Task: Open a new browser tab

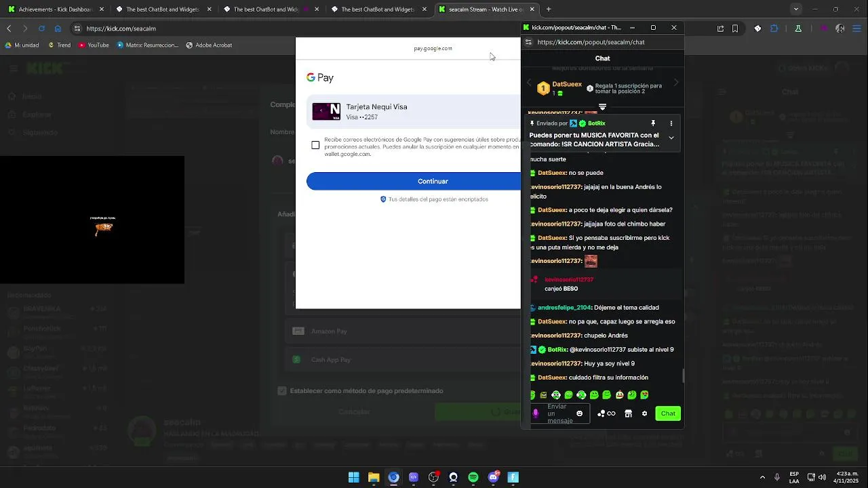Action: tap(549, 9)
